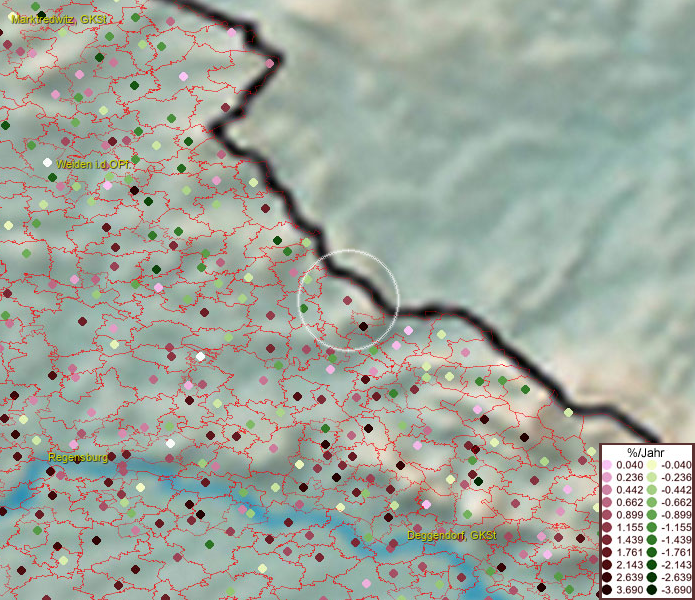
Task: Pick the 0.442 legend color dot
Action: point(607,490)
